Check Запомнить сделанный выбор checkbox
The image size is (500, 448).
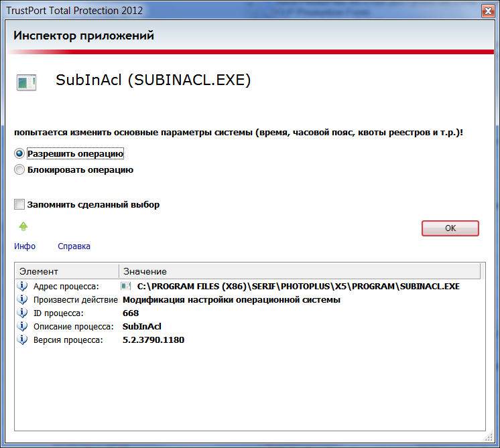click(x=19, y=204)
